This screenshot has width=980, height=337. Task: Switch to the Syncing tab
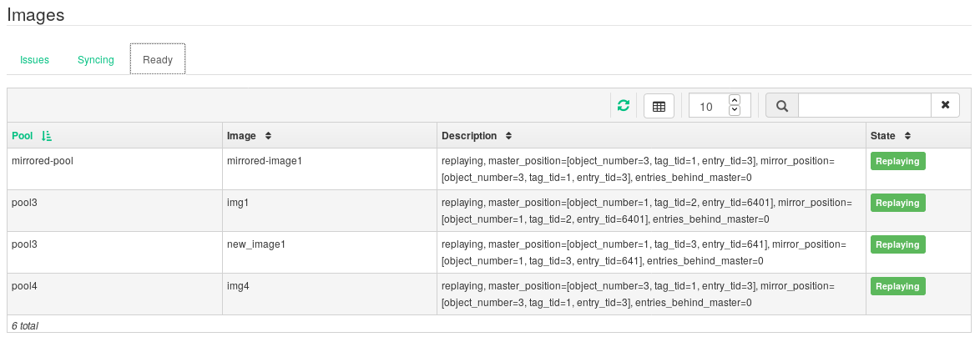[95, 60]
